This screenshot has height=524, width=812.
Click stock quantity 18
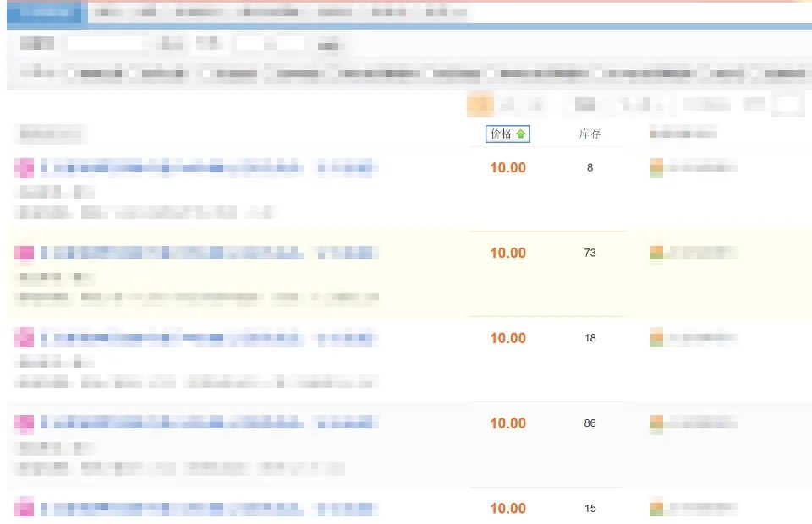coord(590,338)
